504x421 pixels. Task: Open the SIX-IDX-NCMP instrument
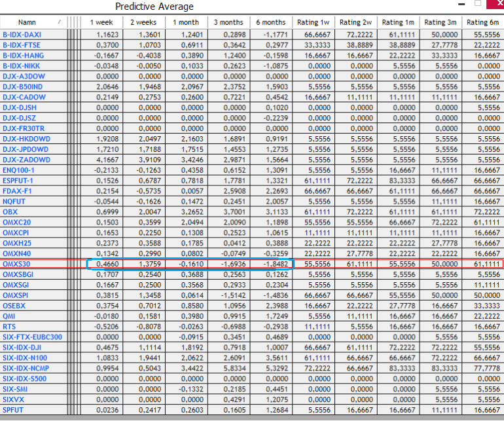pos(26,368)
